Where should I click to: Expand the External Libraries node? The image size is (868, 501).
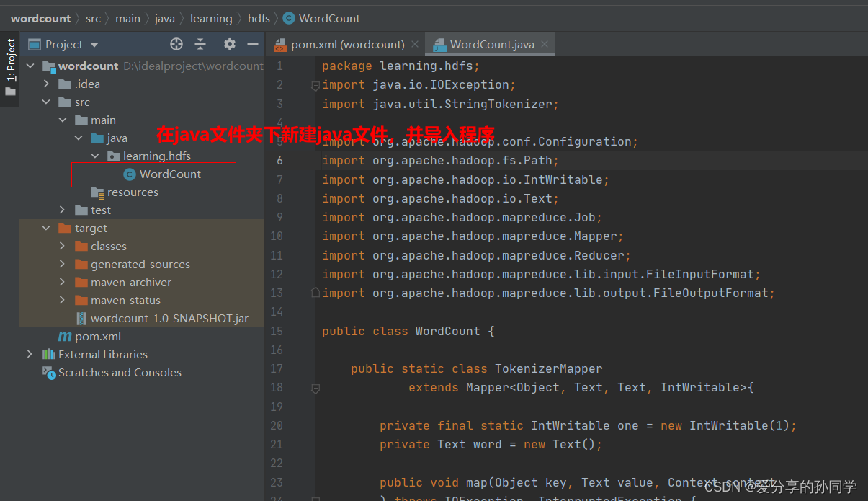[30, 354]
